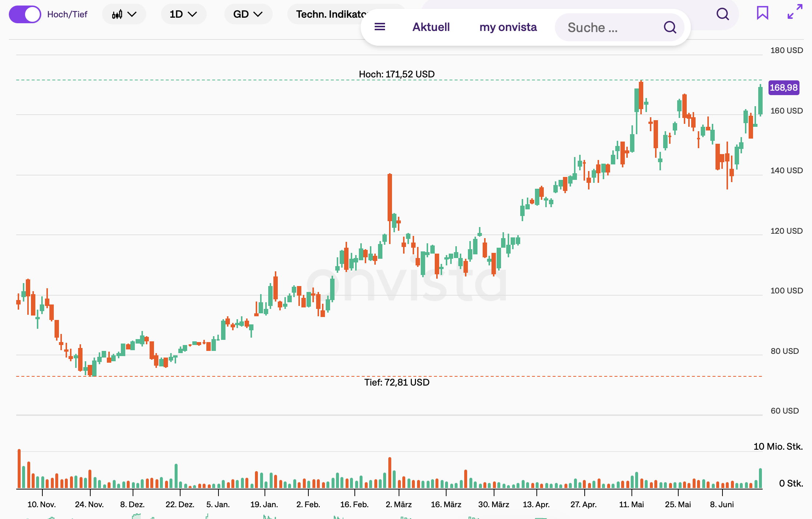Select the 2. März date marker on the axis
Viewport: 812px width, 519px height.
[x=399, y=504]
